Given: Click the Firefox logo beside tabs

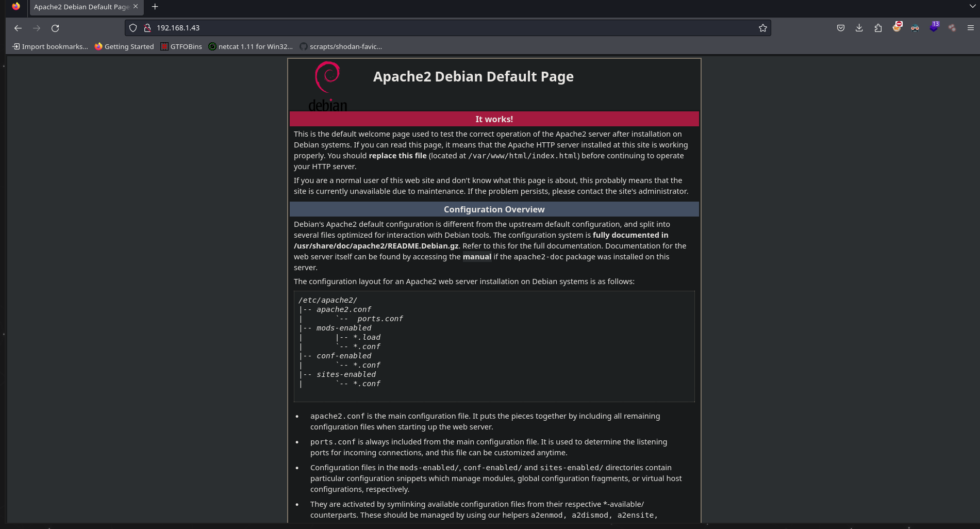Looking at the screenshot, I should tap(16, 6).
